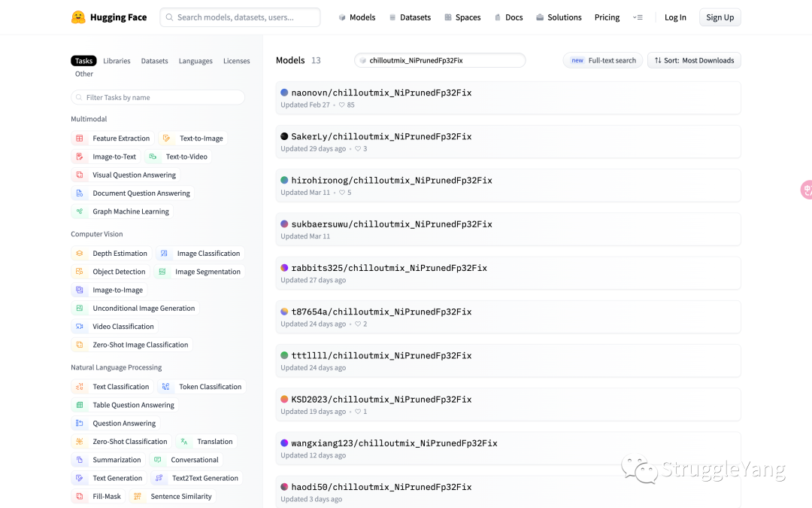Click the Token Classification icon
The height and width of the screenshot is (508, 812).
click(x=165, y=387)
